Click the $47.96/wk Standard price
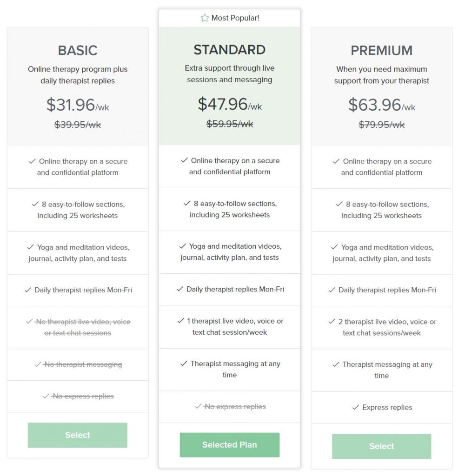The image size is (458, 476). (x=230, y=104)
